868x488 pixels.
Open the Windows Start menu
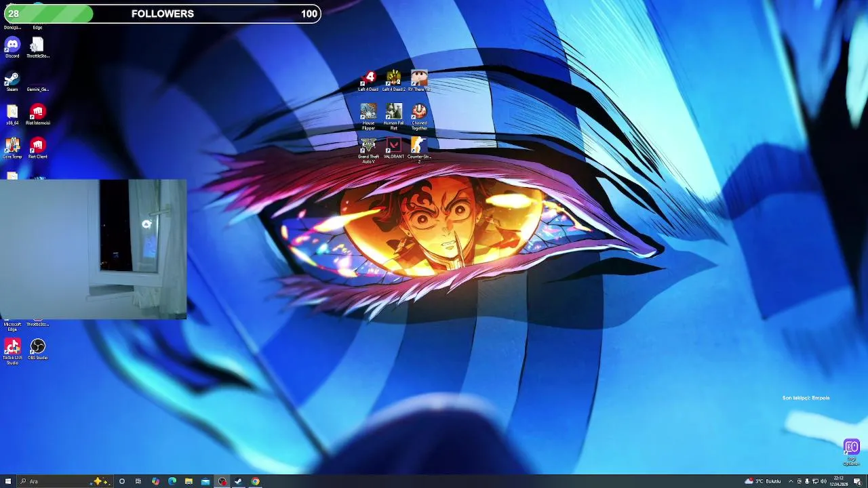(x=8, y=481)
